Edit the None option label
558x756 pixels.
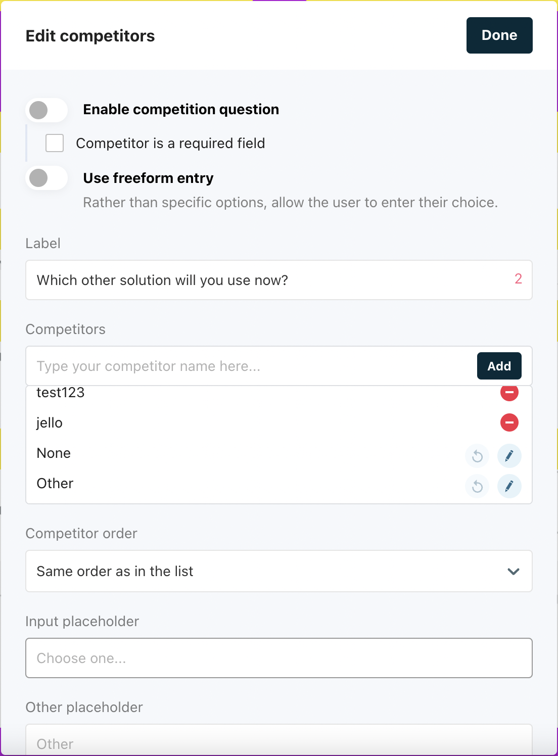(509, 456)
